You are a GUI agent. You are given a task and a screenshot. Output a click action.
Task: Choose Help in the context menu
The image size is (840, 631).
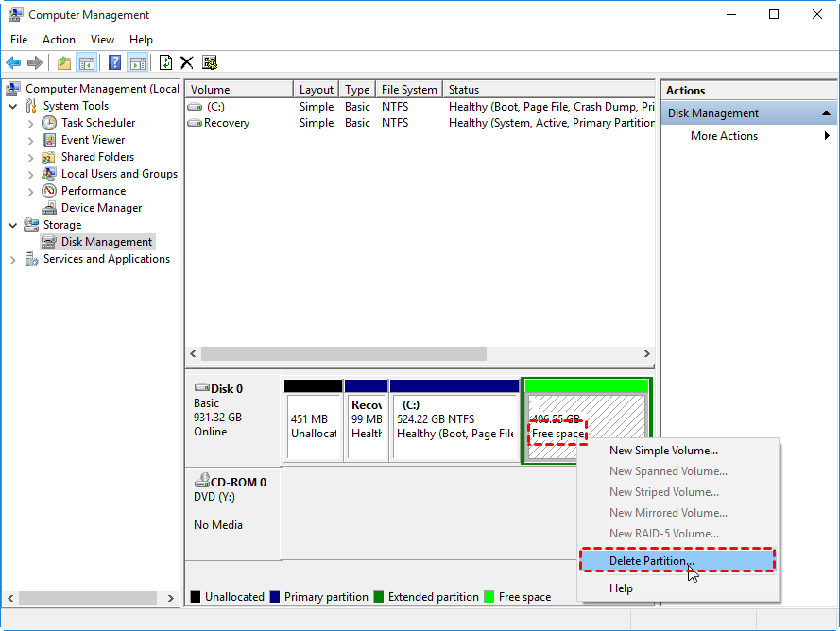tap(677, 588)
